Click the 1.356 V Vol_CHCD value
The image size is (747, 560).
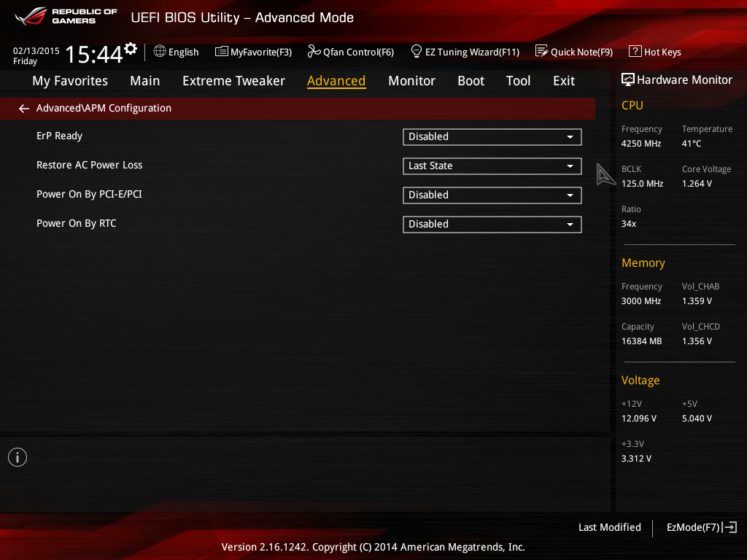(x=697, y=341)
